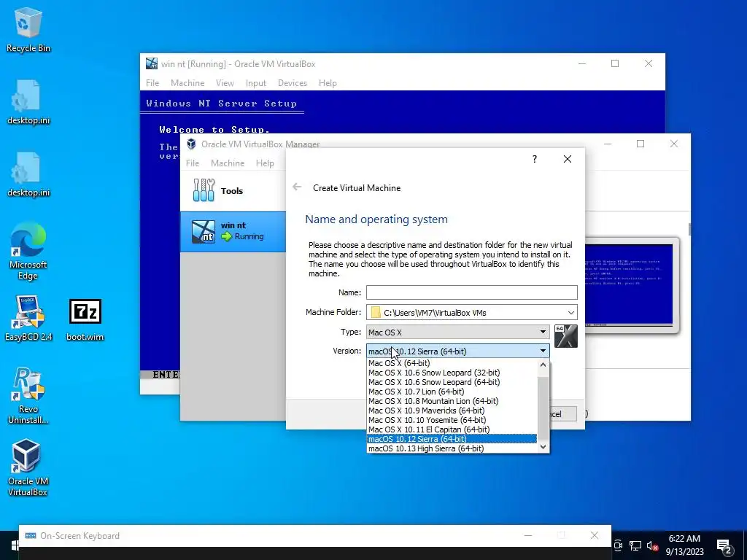Open the Revo Uninstaller shortcut

click(x=28, y=396)
